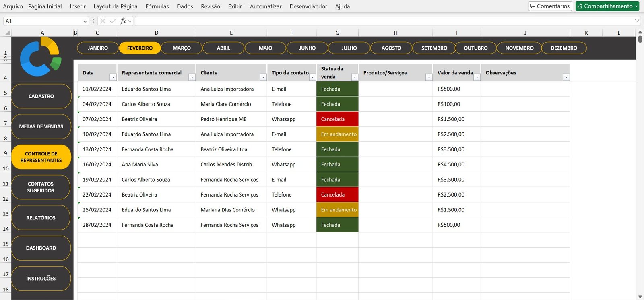The width and height of the screenshot is (644, 300).
Task: Click the Insert Function fx icon
Action: 123,21
